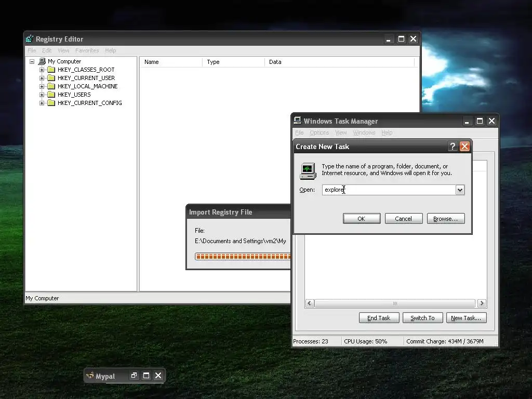Select the HKEY_USERS folder icon

pyautogui.click(x=51, y=95)
